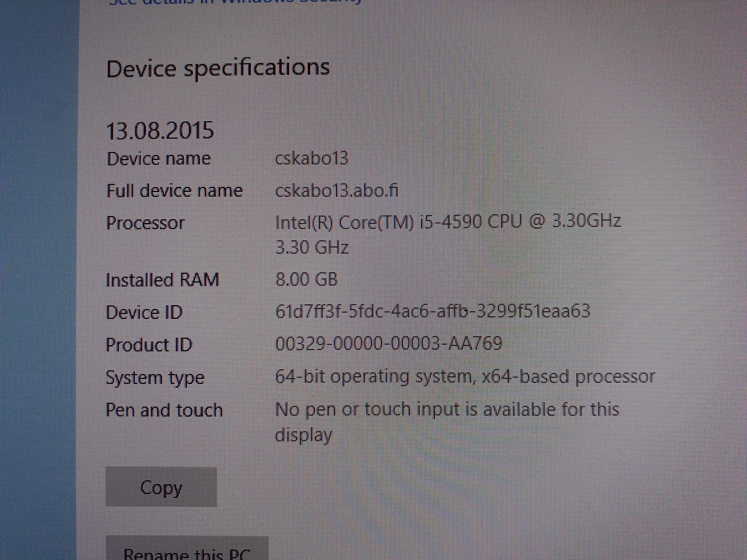Screen dimensions: 747x560
Task: Click the 13.08.2015 date text
Action: click(x=160, y=131)
